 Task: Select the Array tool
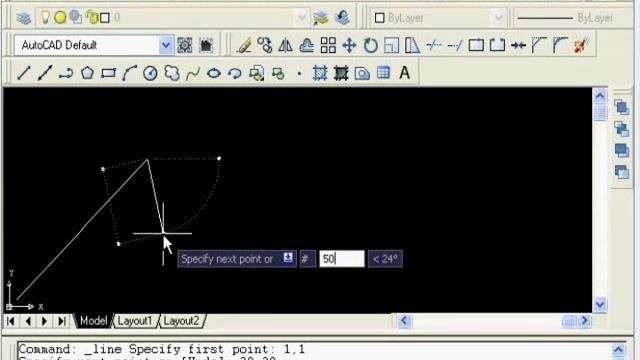(x=328, y=45)
